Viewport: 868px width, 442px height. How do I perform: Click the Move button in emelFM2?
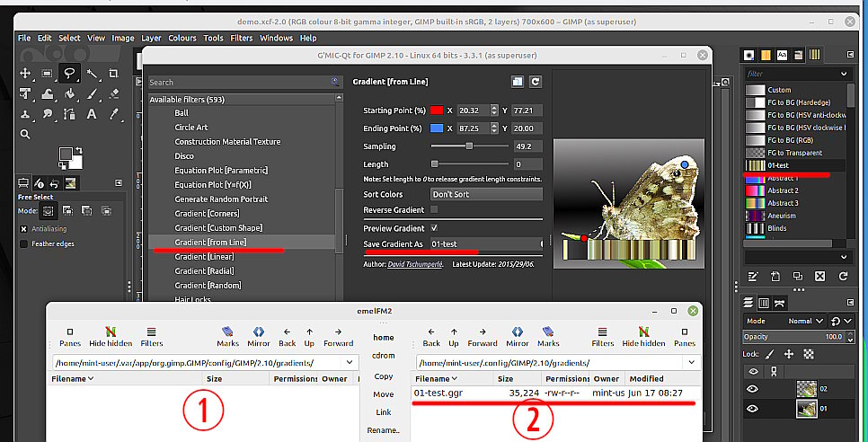tap(383, 394)
